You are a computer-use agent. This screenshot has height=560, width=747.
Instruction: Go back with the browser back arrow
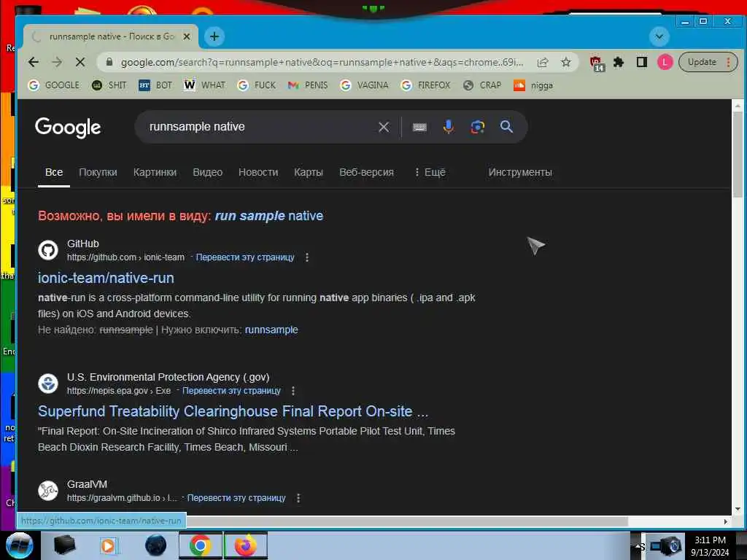34,62
